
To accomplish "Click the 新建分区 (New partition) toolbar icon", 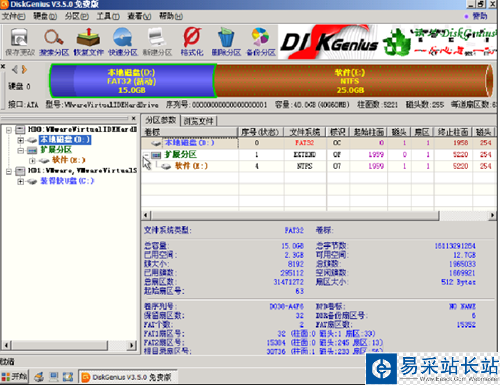I will [x=157, y=41].
